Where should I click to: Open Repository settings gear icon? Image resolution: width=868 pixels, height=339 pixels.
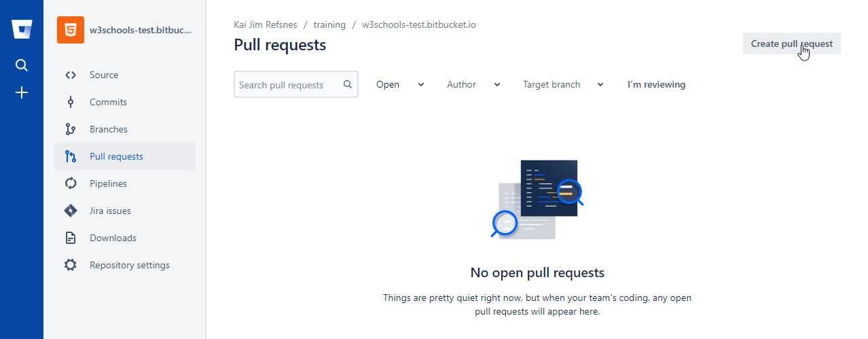71,265
